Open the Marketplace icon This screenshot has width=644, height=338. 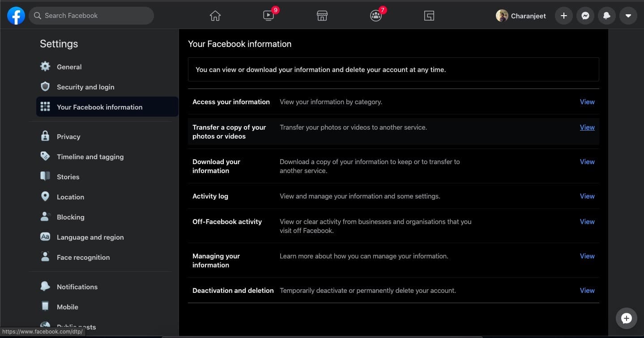(x=322, y=16)
